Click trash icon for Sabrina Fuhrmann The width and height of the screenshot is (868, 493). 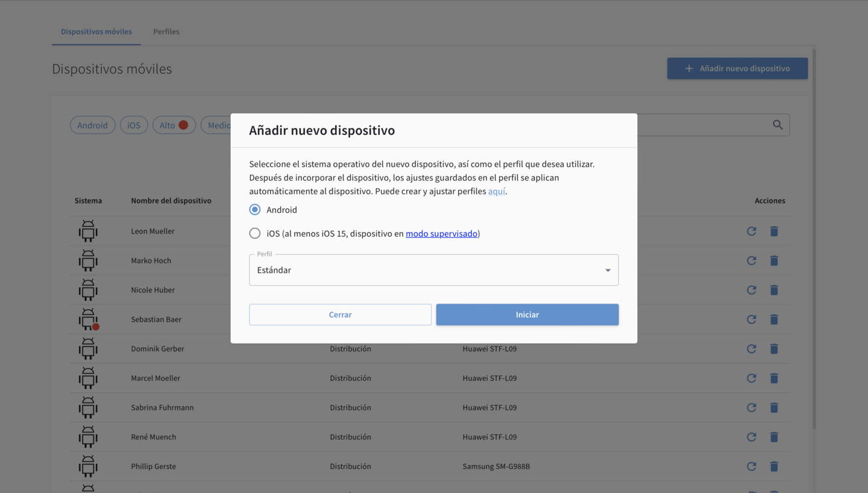point(774,407)
